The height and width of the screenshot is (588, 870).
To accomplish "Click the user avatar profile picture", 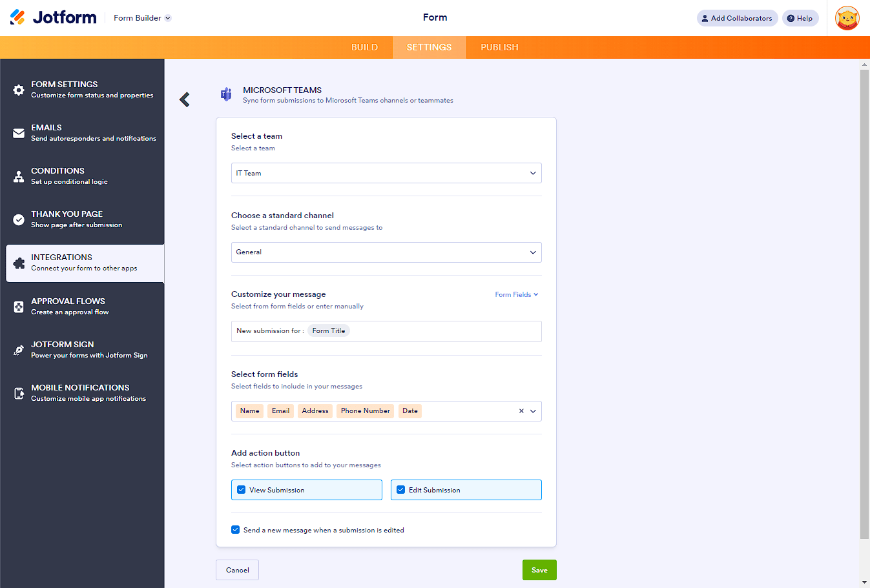I will coord(847,18).
